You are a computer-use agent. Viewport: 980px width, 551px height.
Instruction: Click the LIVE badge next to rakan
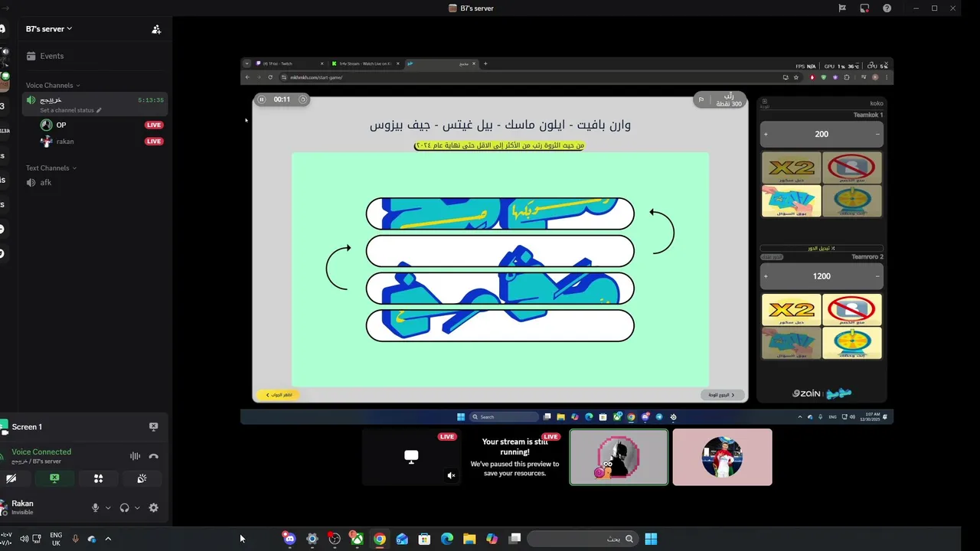(x=154, y=142)
